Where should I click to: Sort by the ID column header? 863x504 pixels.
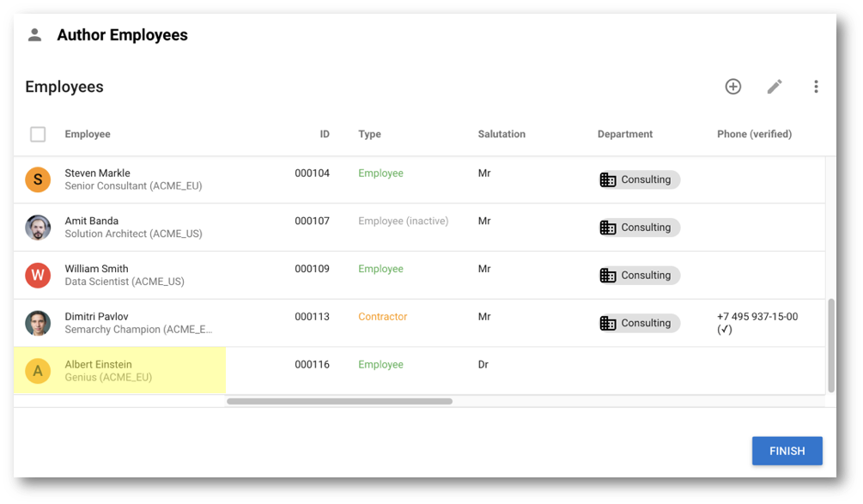(325, 134)
